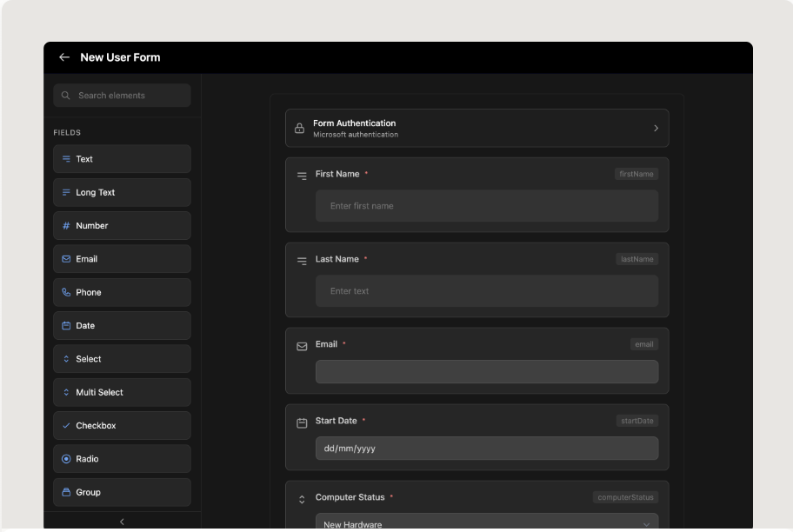
Task: Add a Long Text field element
Action: [x=122, y=192]
